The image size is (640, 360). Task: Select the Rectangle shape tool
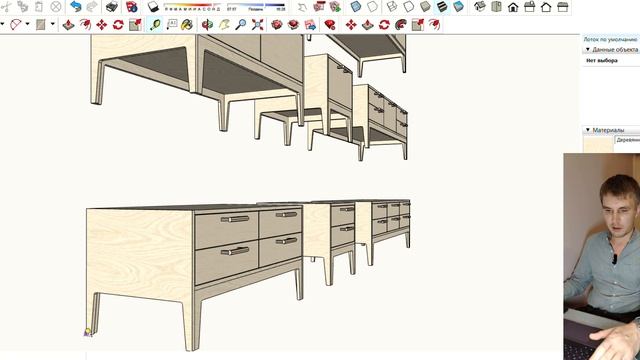pos(40,24)
